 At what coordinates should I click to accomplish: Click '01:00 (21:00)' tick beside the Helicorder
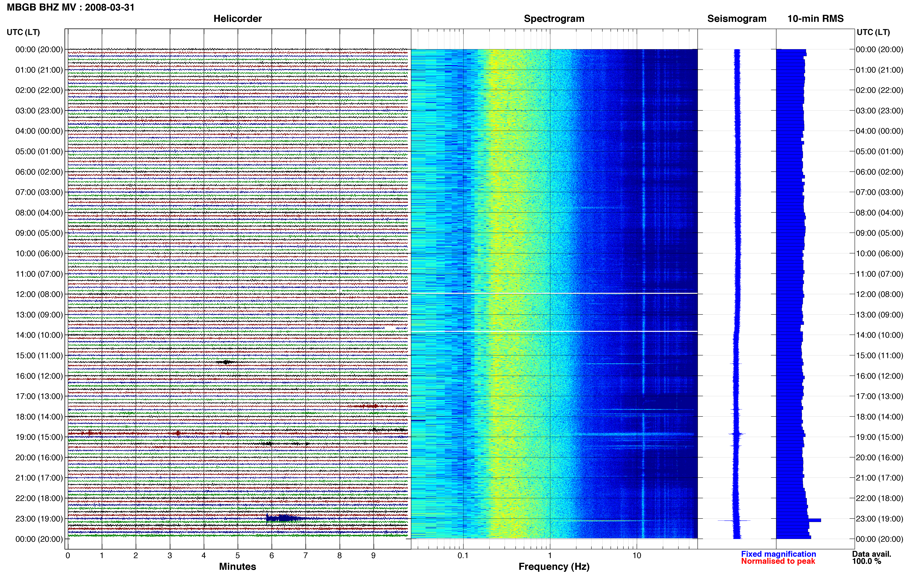(39, 70)
